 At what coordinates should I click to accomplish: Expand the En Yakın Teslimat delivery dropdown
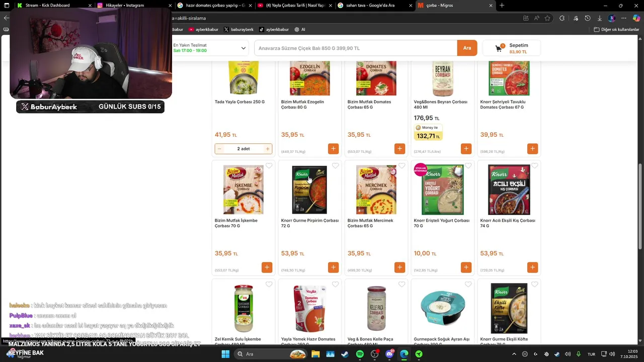click(210, 48)
